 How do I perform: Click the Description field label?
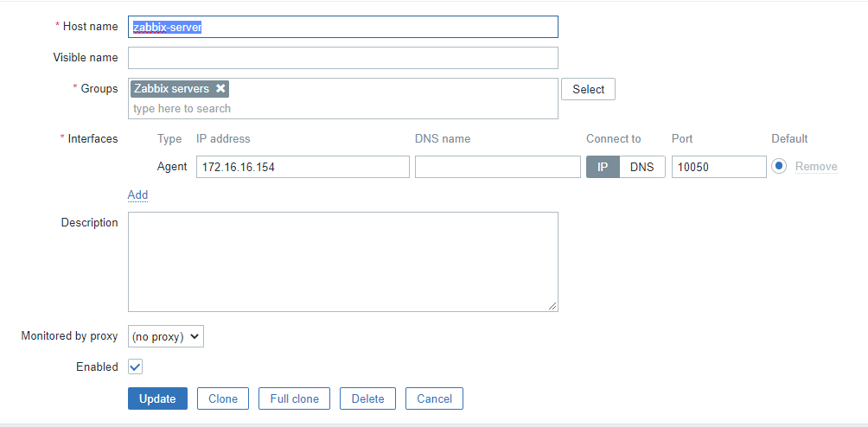90,222
